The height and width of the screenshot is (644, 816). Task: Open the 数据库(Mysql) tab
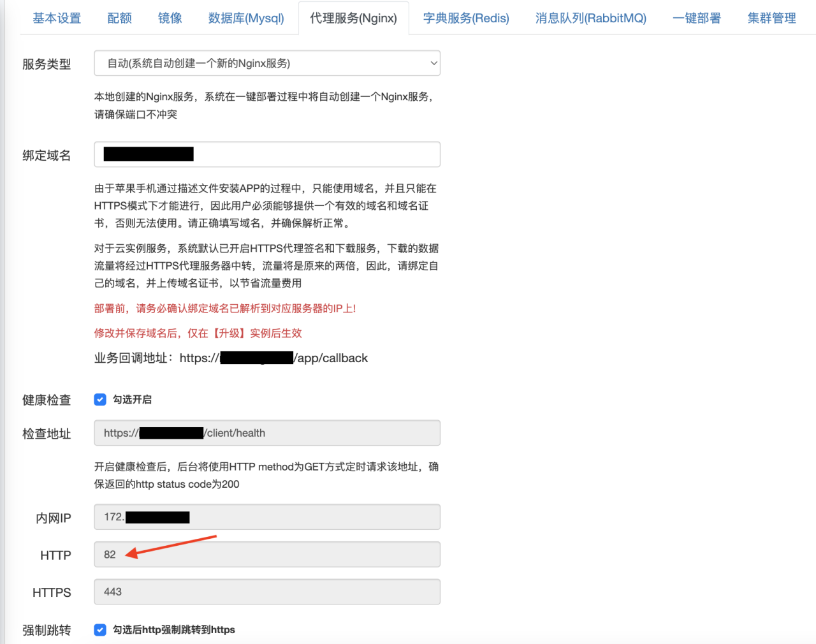pyautogui.click(x=246, y=17)
